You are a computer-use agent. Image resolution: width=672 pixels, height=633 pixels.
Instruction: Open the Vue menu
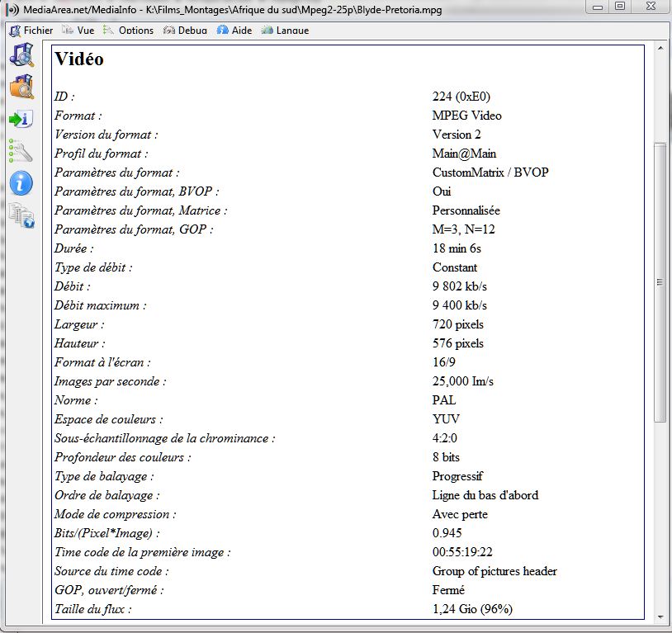tap(78, 31)
